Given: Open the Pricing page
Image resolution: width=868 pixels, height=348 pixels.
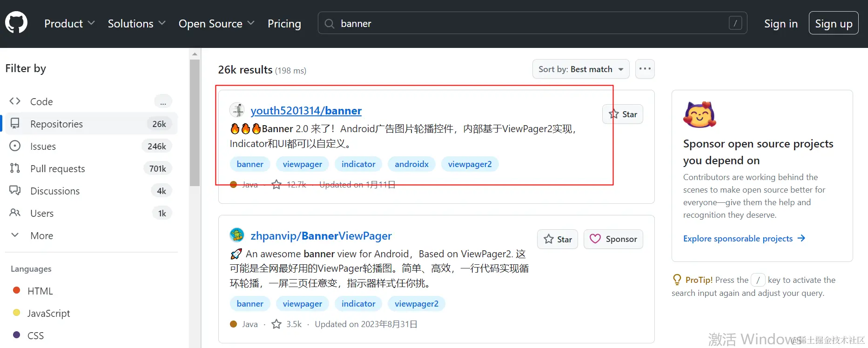Looking at the screenshot, I should pos(284,23).
